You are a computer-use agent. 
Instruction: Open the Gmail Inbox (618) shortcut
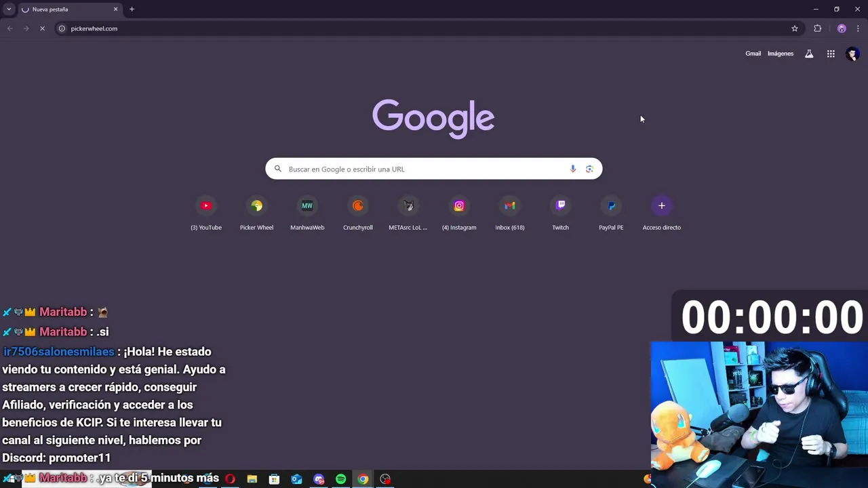point(510,213)
